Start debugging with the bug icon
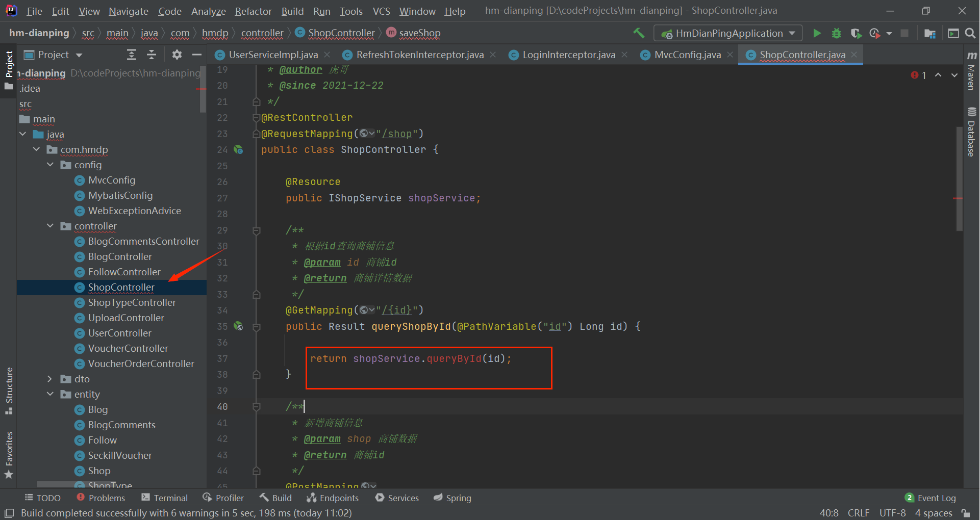Image resolution: width=980 pixels, height=520 pixels. pos(836,33)
